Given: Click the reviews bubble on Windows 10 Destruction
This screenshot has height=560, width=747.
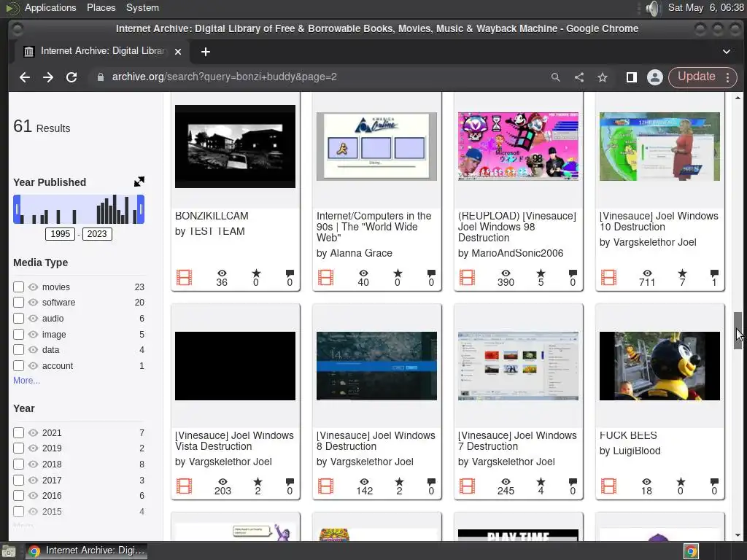Looking at the screenshot, I should pyautogui.click(x=714, y=273).
